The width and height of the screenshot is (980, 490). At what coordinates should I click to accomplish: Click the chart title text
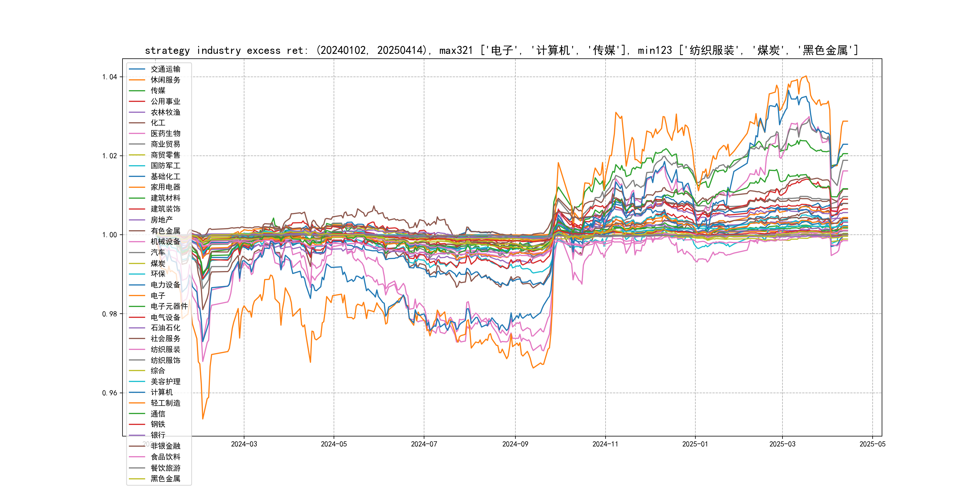pyautogui.click(x=501, y=50)
